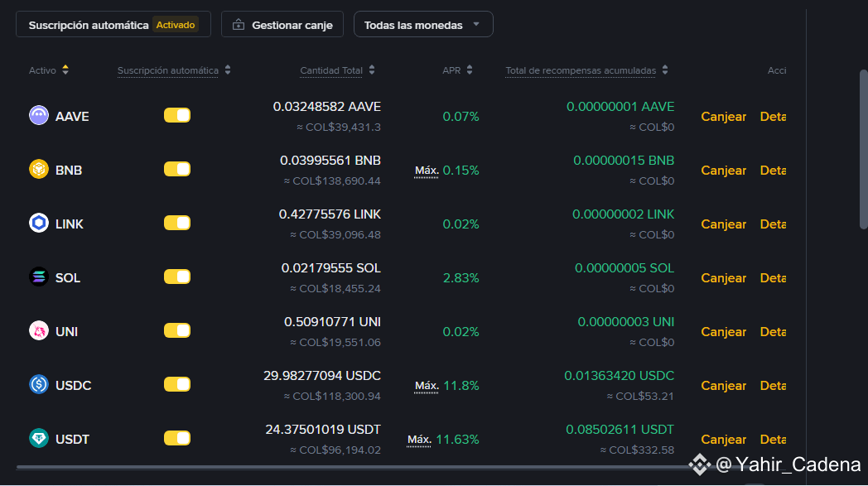
Task: Click Canjear for SOL
Action: [x=724, y=277]
